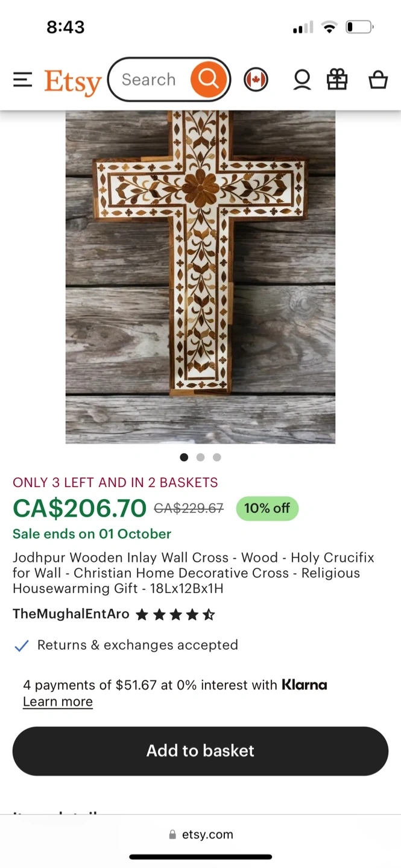View the shopping basket
Image resolution: width=401 pixels, height=868 pixels.
coord(378,80)
